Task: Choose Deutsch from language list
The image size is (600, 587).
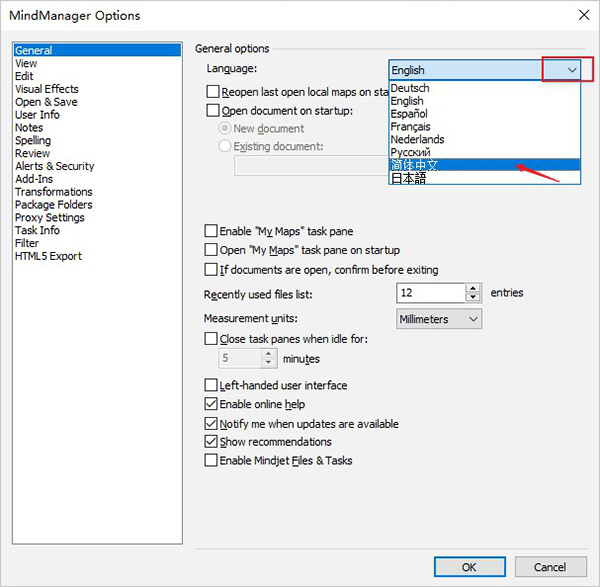Action: click(484, 88)
